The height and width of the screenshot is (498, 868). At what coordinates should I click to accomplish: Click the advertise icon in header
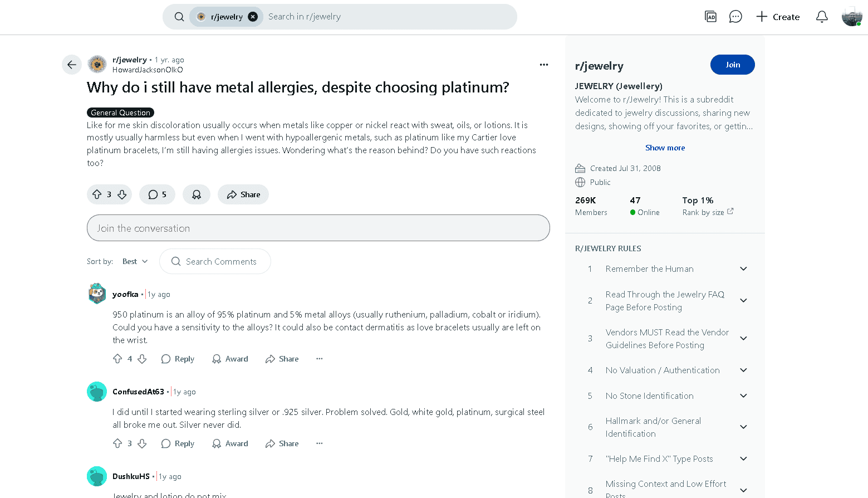pyautogui.click(x=710, y=17)
